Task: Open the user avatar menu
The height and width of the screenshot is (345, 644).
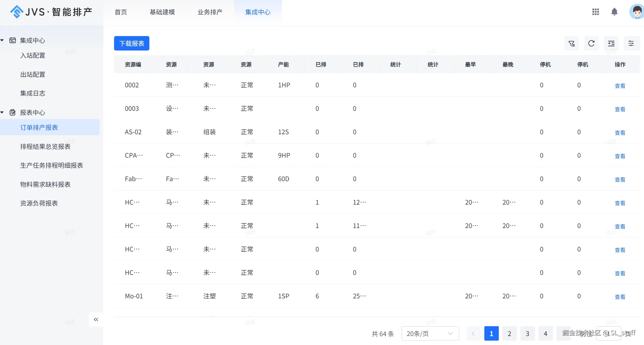Action: (x=637, y=12)
